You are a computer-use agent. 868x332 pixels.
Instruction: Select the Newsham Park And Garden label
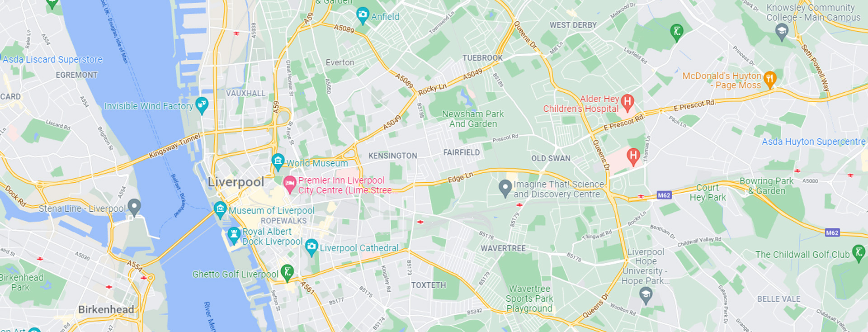point(473,119)
